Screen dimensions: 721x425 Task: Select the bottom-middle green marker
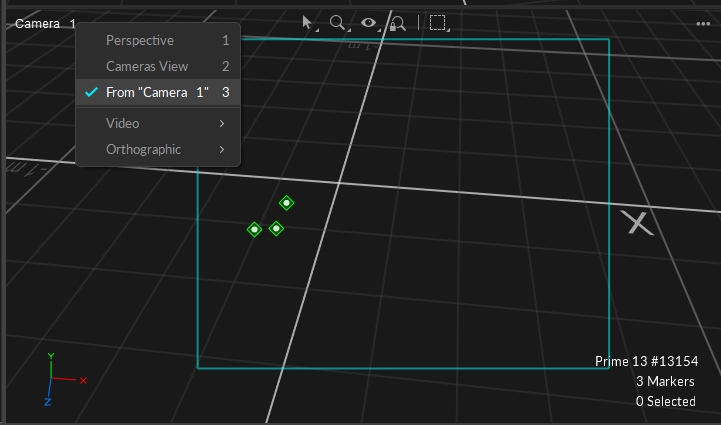[277, 228]
